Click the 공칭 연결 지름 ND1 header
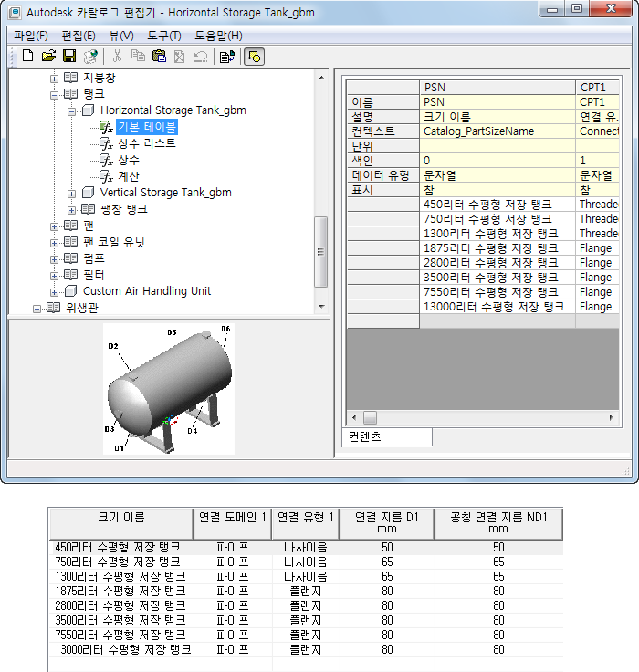Image resolution: width=639 pixels, height=672 pixels. [498, 524]
